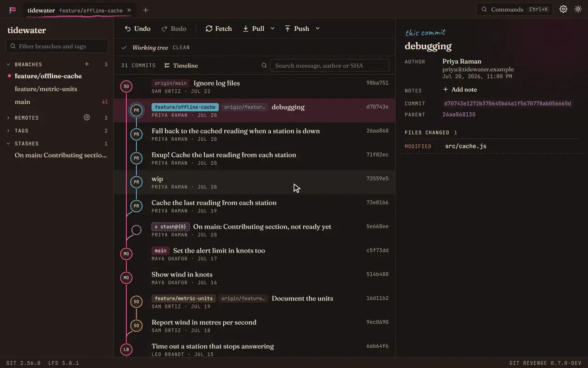Click the MO avatar on 'Show wind in knots'
This screenshot has height=368, width=588.
point(126,278)
